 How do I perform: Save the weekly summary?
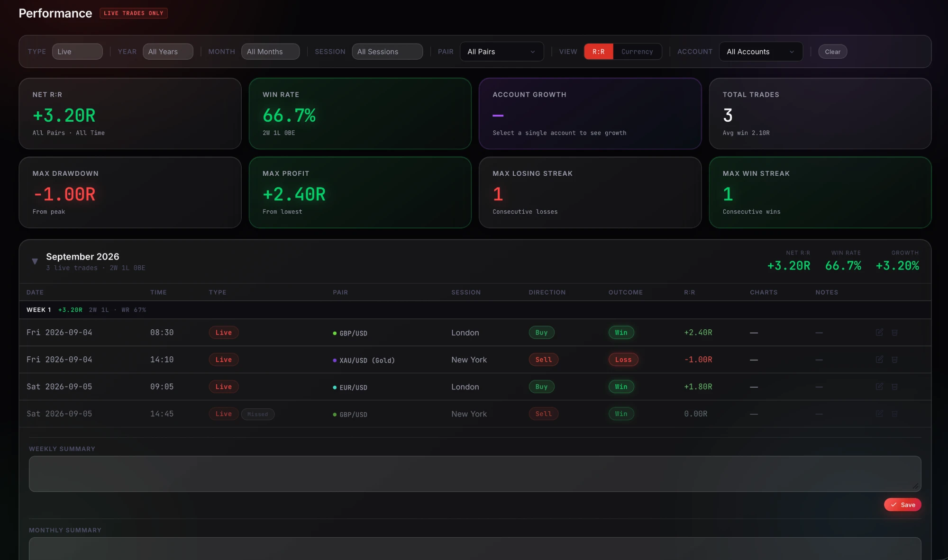902,505
